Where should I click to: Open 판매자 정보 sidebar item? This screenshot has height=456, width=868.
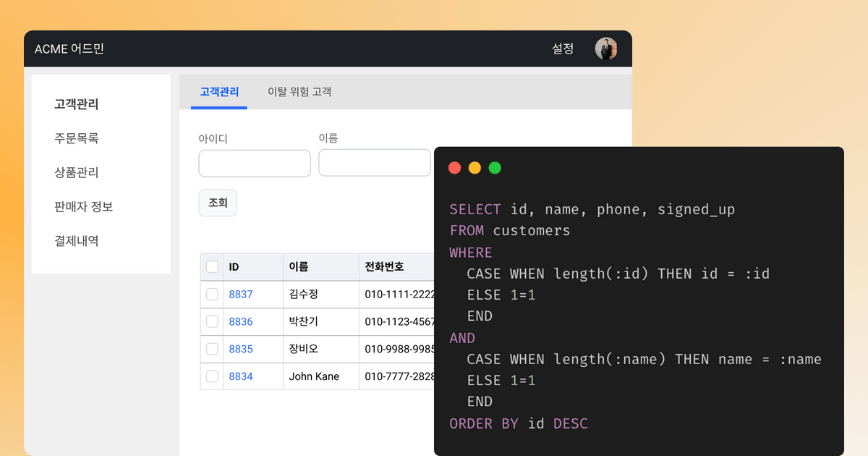click(84, 207)
